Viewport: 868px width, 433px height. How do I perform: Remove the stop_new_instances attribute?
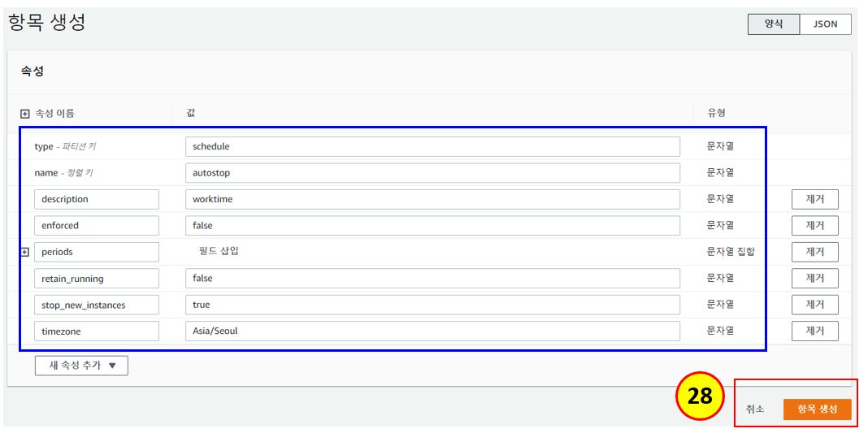point(815,305)
